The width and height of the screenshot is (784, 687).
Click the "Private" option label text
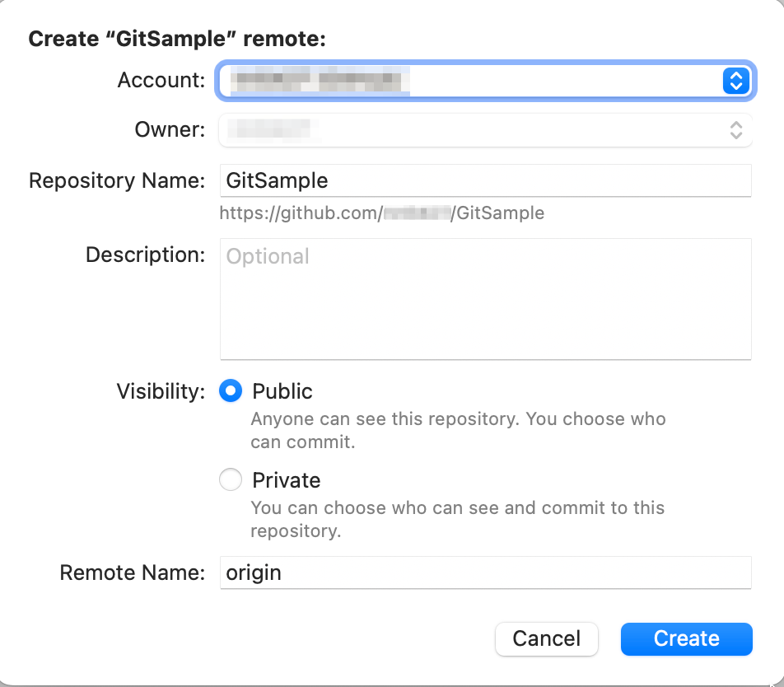287,479
